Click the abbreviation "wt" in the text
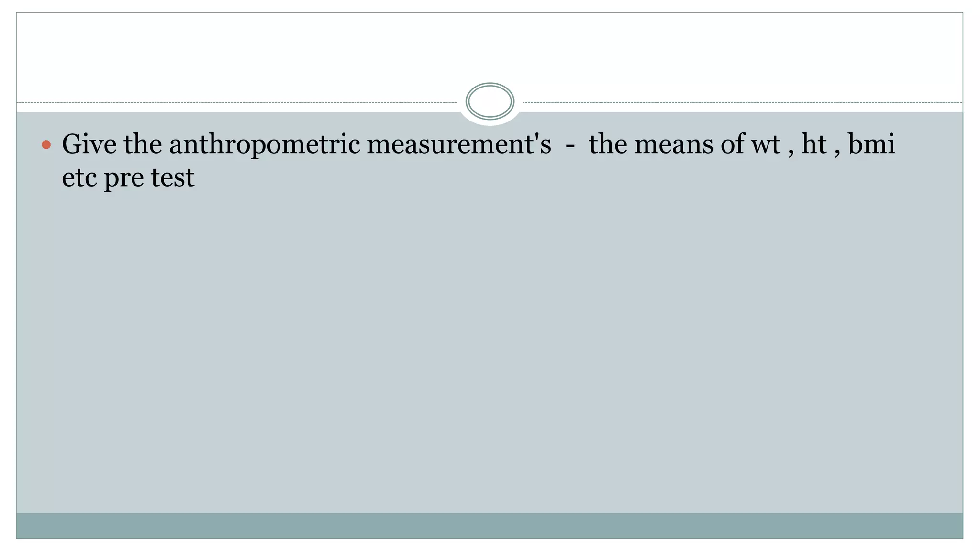Viewport: 980px width, 551px height. click(x=766, y=143)
